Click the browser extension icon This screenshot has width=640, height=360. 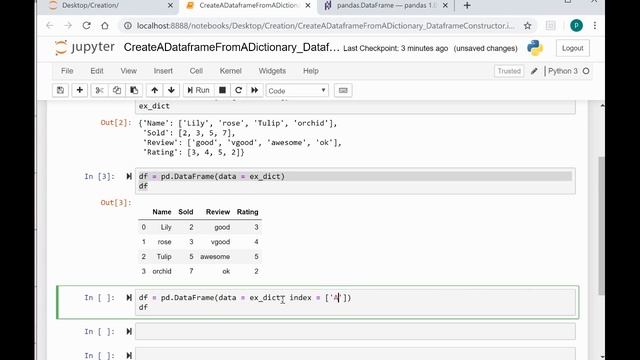pyautogui.click(x=550, y=26)
